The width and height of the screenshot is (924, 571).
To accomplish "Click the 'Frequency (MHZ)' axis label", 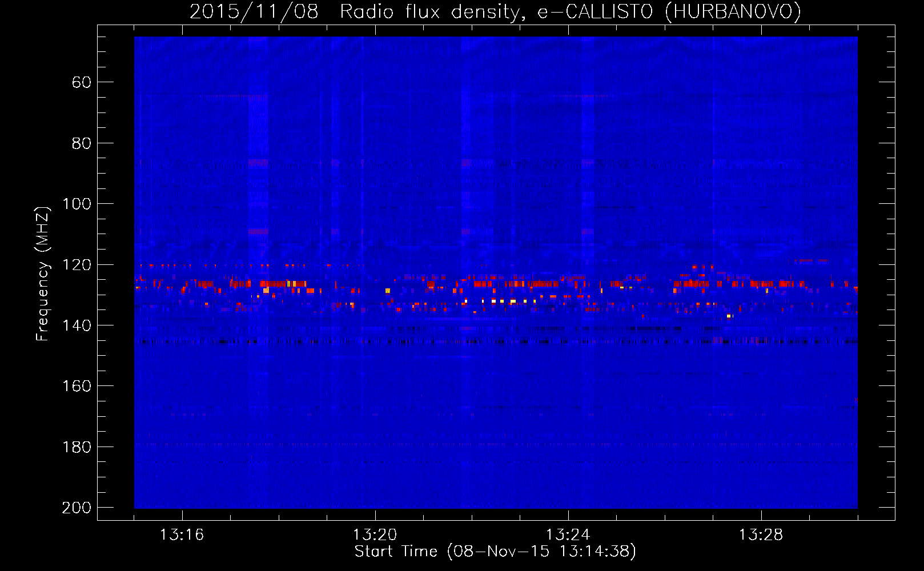I will (x=43, y=274).
